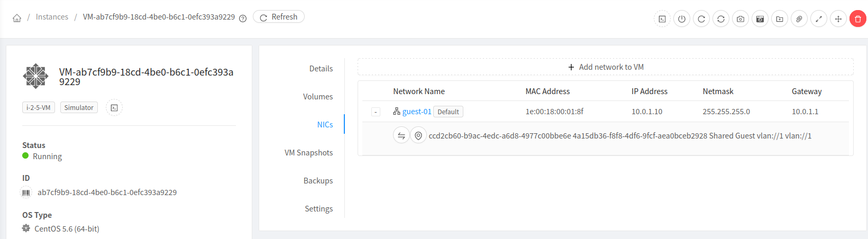Open the help icon beside the VM name
The width and height of the screenshot is (868, 239).
pos(243,19)
